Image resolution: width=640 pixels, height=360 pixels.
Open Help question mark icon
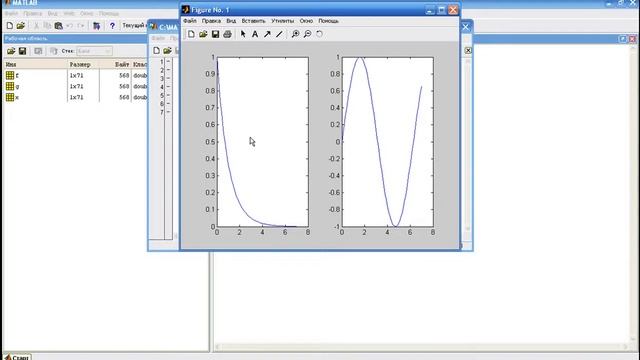[x=112, y=26]
